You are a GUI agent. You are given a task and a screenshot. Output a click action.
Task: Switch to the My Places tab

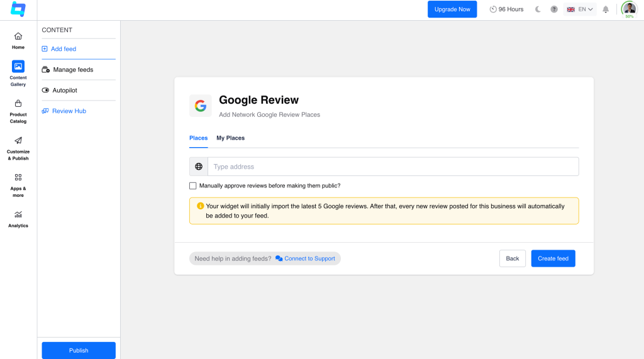tap(230, 138)
